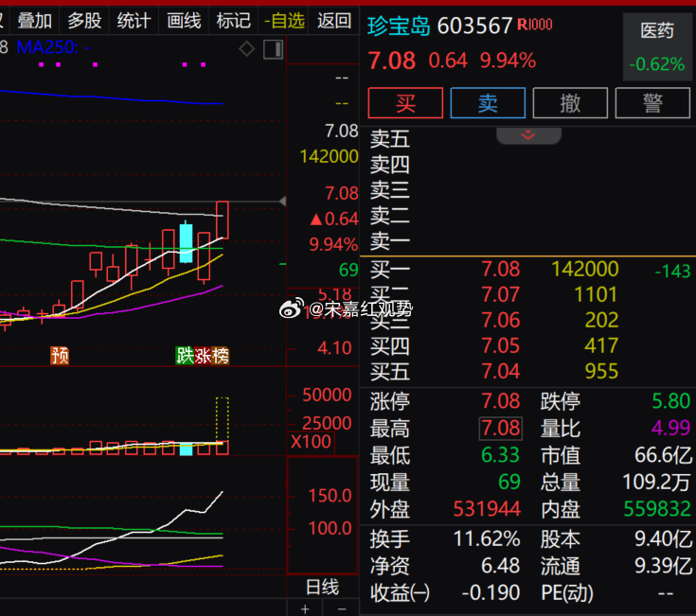Select the 买四 price 7.05
Screen dimensions: 696x616
(x=501, y=345)
